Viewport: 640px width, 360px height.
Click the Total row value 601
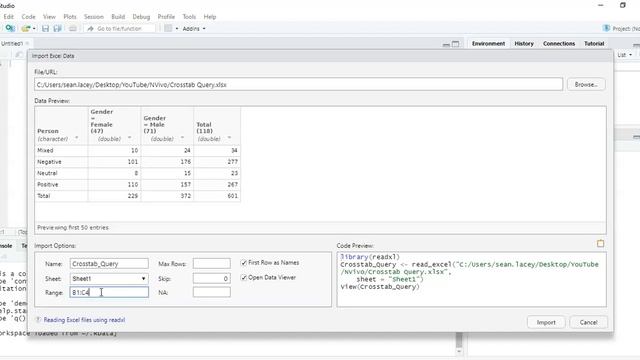tap(232, 196)
